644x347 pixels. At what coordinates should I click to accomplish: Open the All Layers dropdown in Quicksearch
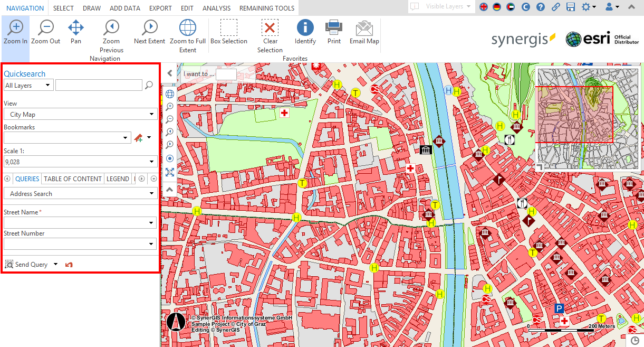click(28, 85)
